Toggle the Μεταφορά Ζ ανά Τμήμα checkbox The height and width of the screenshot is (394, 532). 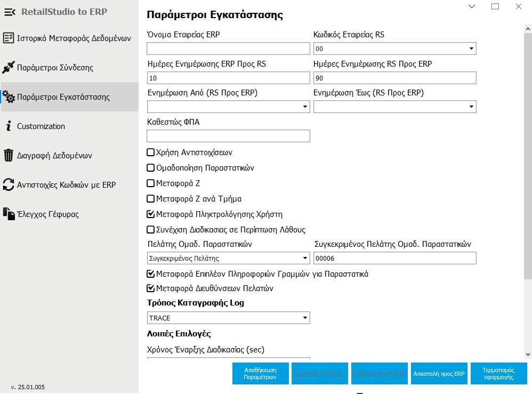click(151, 199)
